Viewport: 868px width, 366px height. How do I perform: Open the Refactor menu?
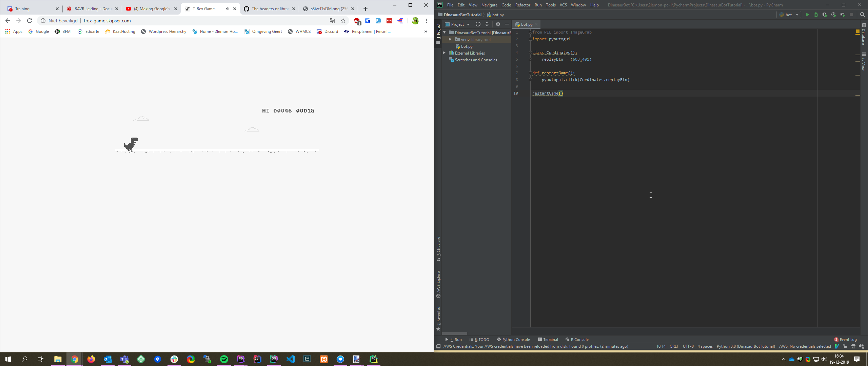click(522, 5)
